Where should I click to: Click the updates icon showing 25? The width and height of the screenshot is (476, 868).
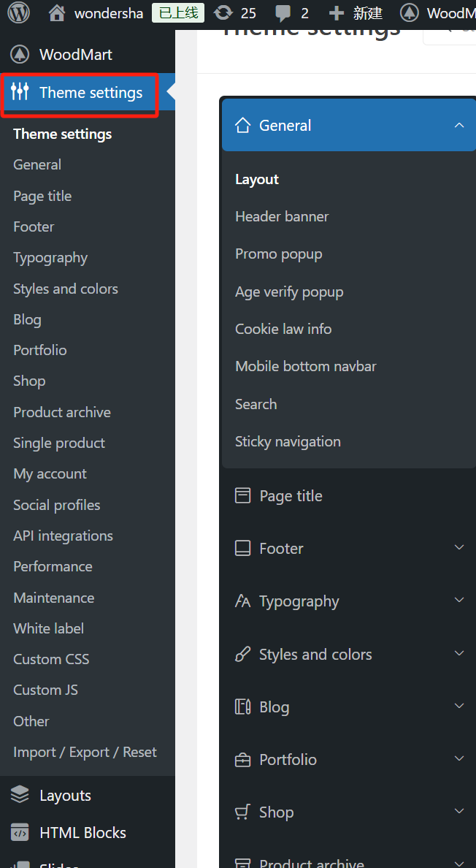coord(223,13)
